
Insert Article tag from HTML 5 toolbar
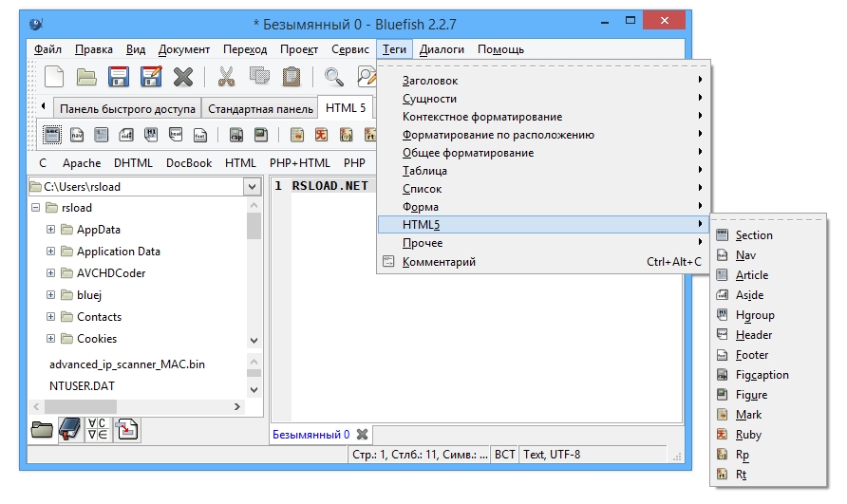coord(101,135)
